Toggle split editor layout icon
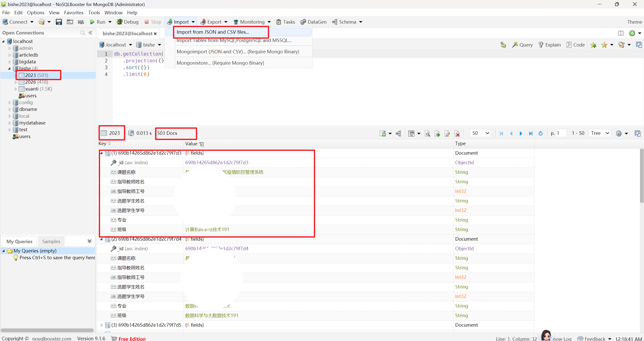 tap(621, 33)
